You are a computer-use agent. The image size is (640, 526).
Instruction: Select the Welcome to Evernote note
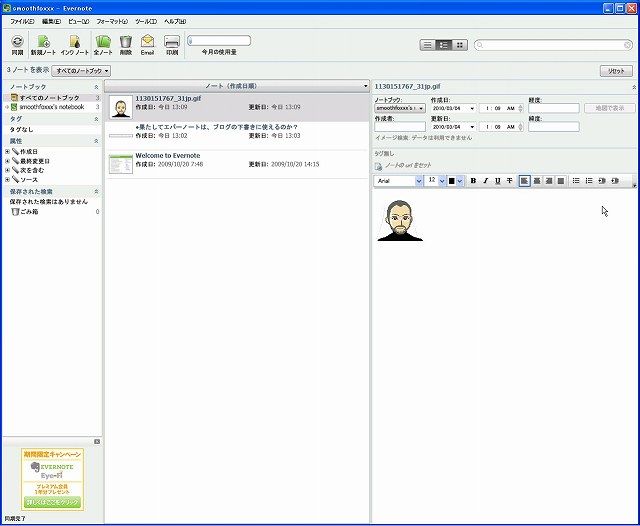[238, 164]
